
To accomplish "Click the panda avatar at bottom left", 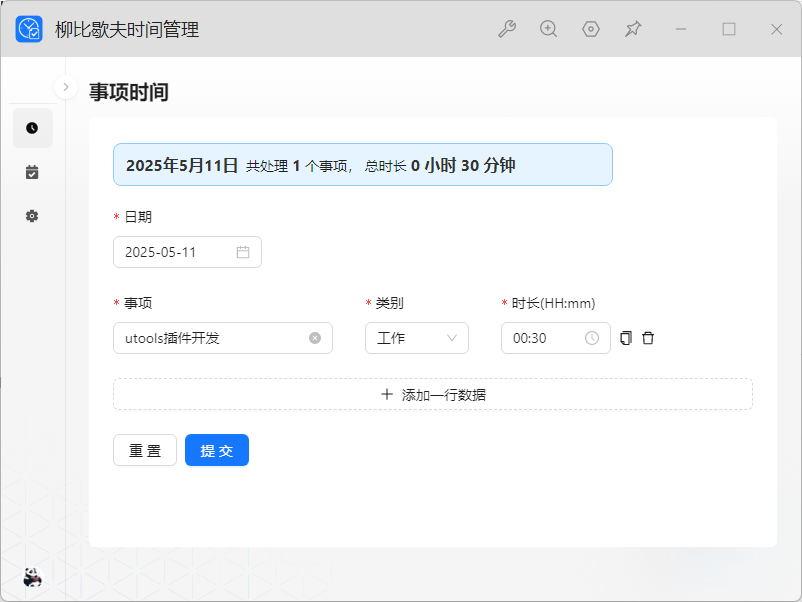I will 33,577.
